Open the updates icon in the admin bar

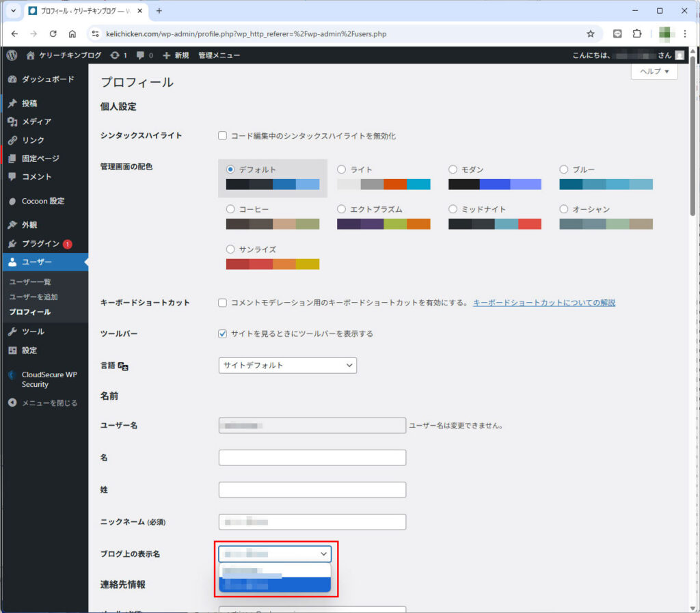click(x=115, y=55)
